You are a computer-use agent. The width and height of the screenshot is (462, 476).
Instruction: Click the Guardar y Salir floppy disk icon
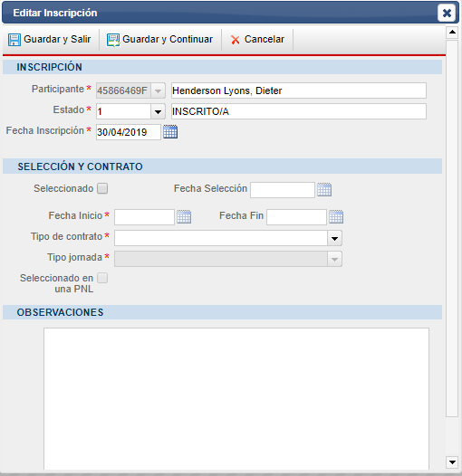[14, 40]
